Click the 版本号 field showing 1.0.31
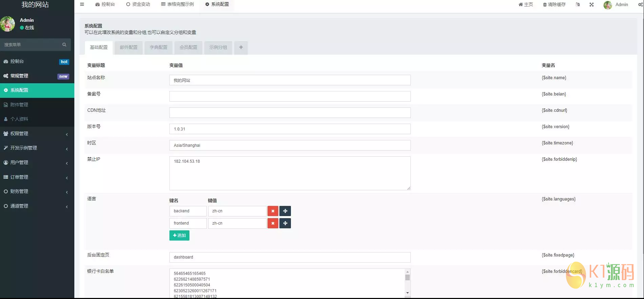The image size is (644, 299). click(290, 129)
